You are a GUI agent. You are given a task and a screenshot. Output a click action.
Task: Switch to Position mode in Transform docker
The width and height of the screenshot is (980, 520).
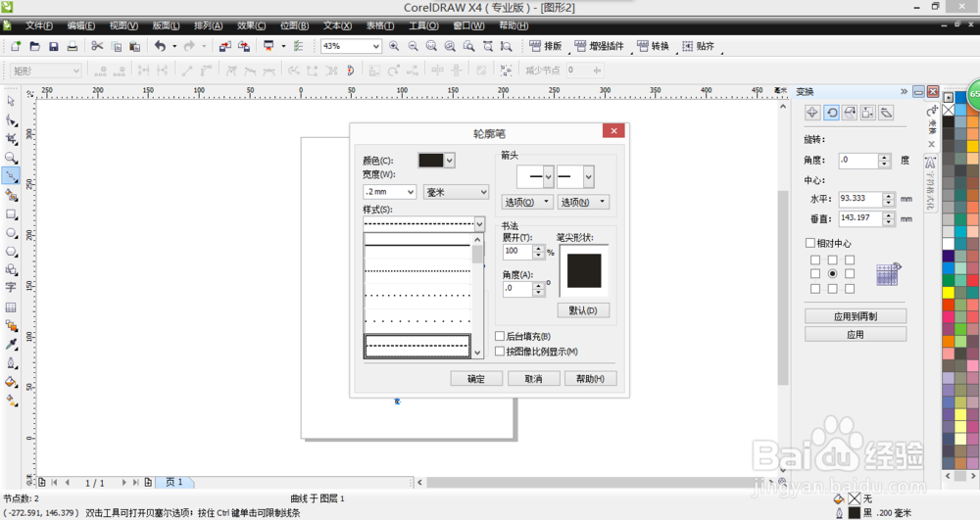(812, 113)
